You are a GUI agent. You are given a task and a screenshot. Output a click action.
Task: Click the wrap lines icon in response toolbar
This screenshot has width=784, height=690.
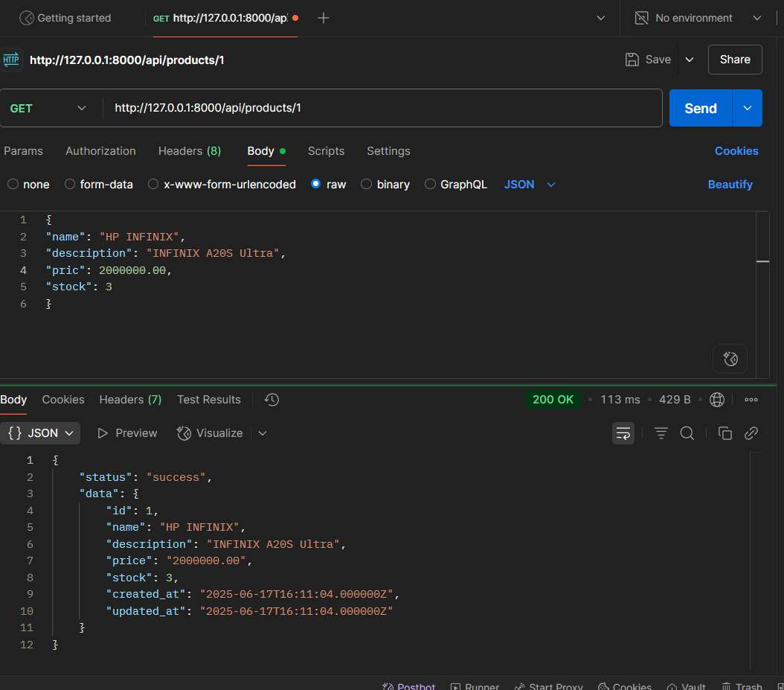point(623,433)
